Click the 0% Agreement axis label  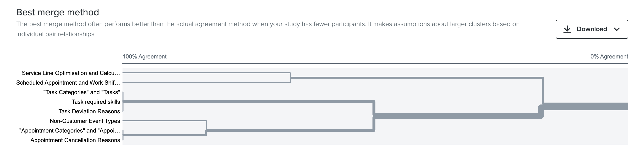point(609,56)
